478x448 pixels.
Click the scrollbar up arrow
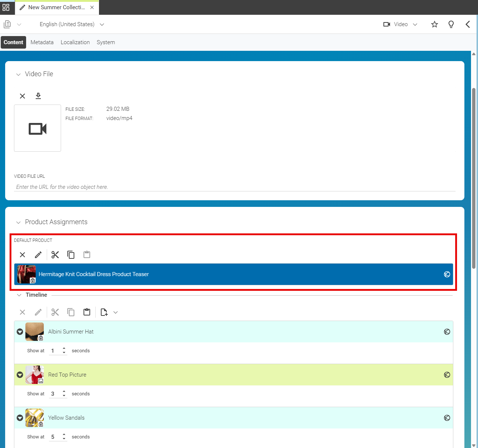[x=474, y=54]
